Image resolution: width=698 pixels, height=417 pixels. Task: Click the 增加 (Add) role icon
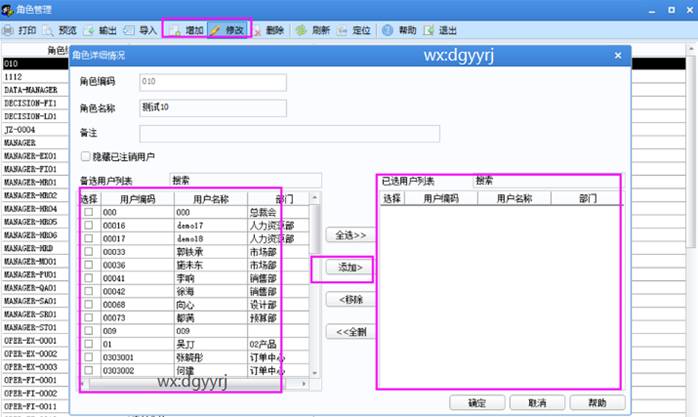[x=176, y=30]
